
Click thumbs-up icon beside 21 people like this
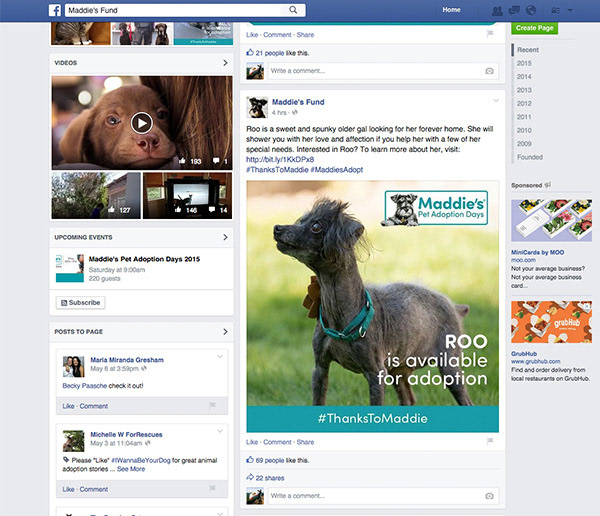(250, 52)
